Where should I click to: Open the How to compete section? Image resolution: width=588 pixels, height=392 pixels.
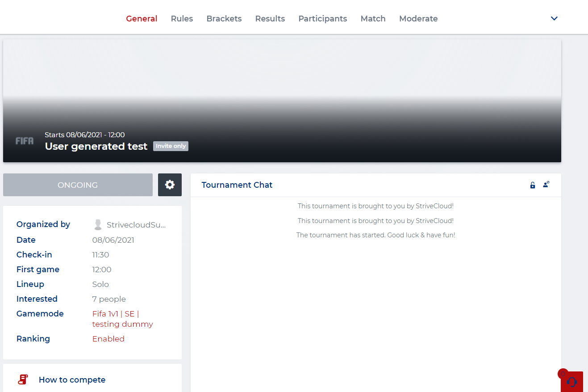[x=72, y=379]
